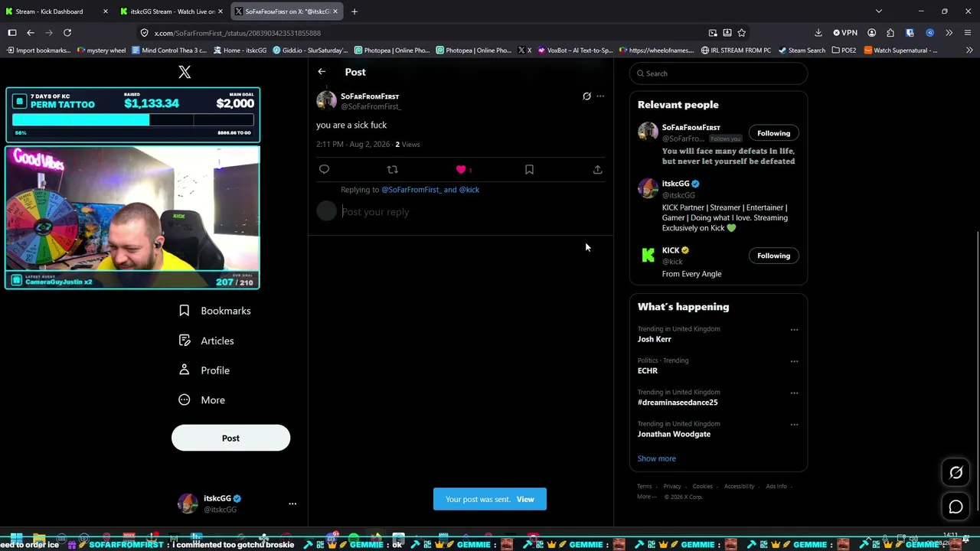Expand the bookmarks bar overflow chevron

[x=969, y=51]
